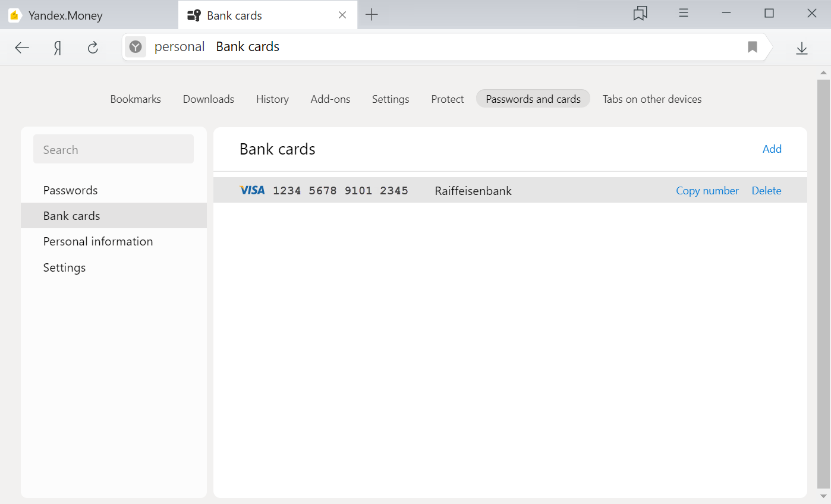The image size is (831, 504).
Task: Click the Yandex.Money tab favicon
Action: [x=14, y=15]
